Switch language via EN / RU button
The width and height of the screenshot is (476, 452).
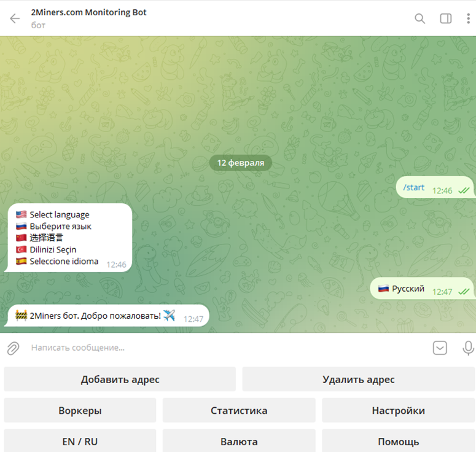[x=80, y=441]
